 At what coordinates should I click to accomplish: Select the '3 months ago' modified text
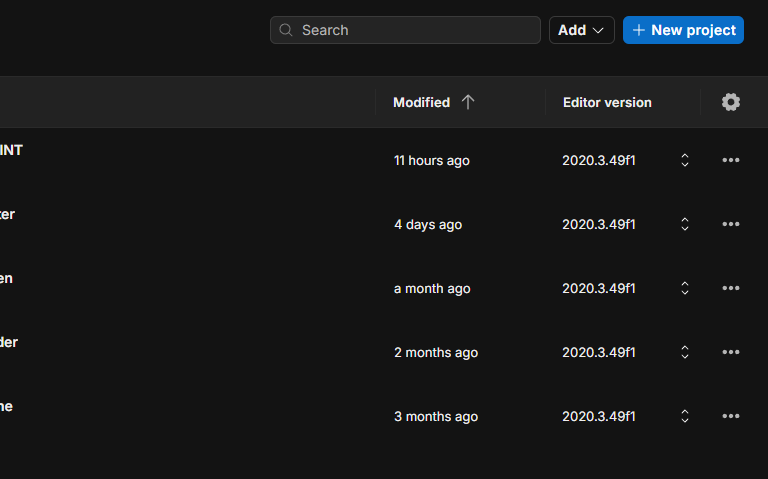tap(436, 417)
